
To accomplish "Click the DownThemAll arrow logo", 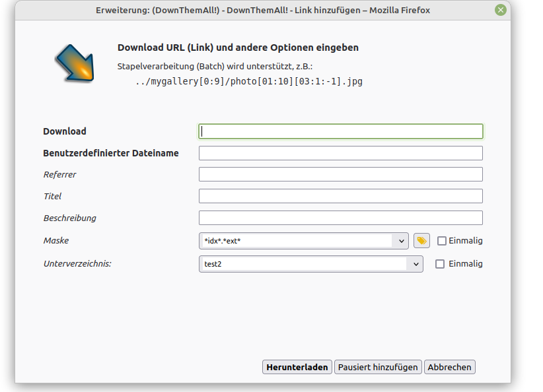I will 75,63.
